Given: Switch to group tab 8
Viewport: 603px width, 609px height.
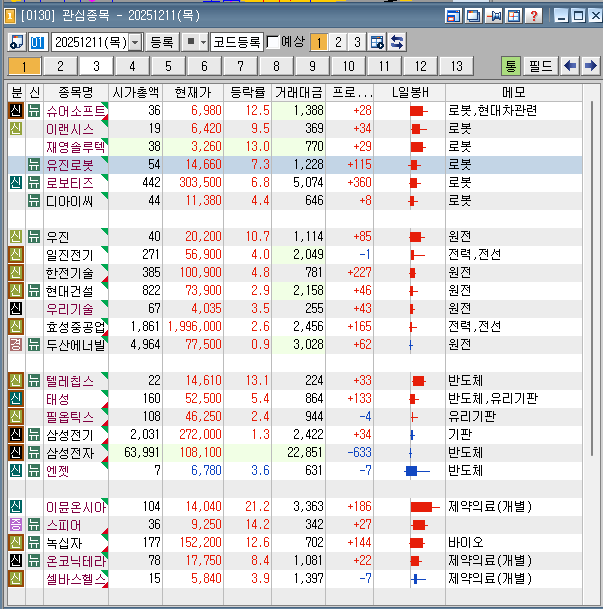Looking at the screenshot, I should click(x=276, y=66).
